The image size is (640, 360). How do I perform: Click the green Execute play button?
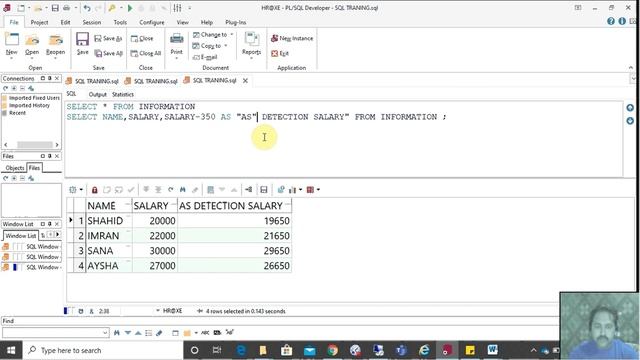(x=130, y=8)
